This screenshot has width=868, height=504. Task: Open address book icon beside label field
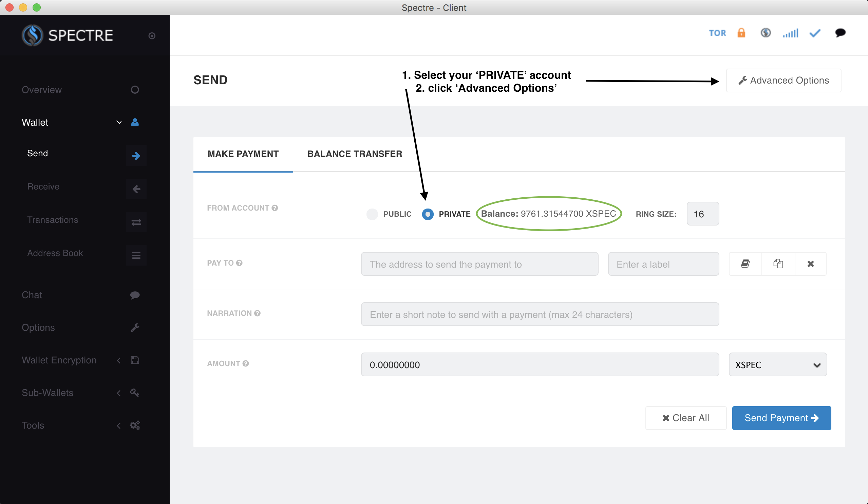pyautogui.click(x=745, y=264)
